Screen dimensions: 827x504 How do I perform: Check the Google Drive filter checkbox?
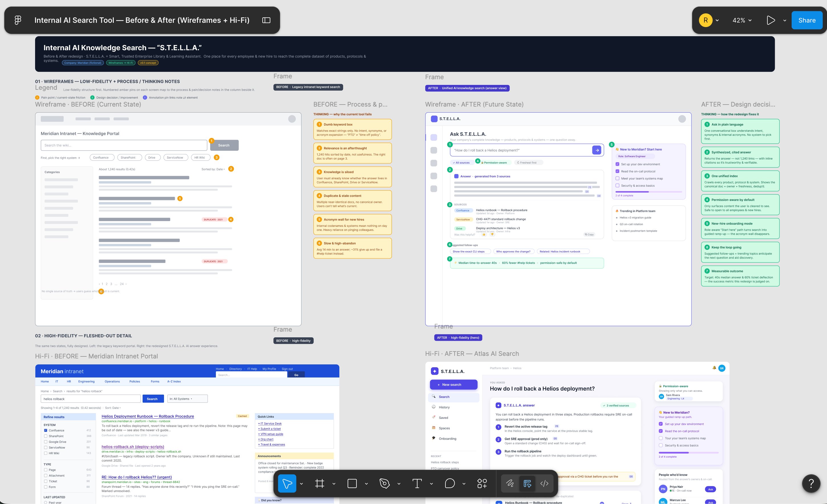click(46, 442)
